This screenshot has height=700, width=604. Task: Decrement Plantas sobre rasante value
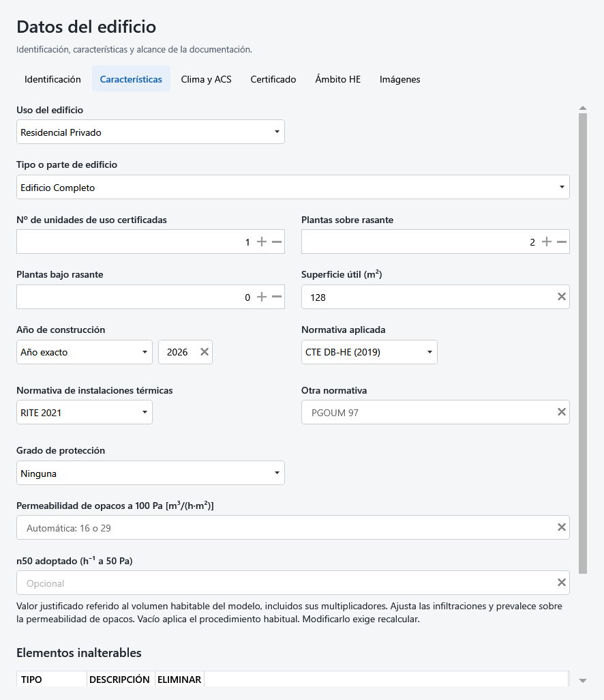[x=562, y=242]
